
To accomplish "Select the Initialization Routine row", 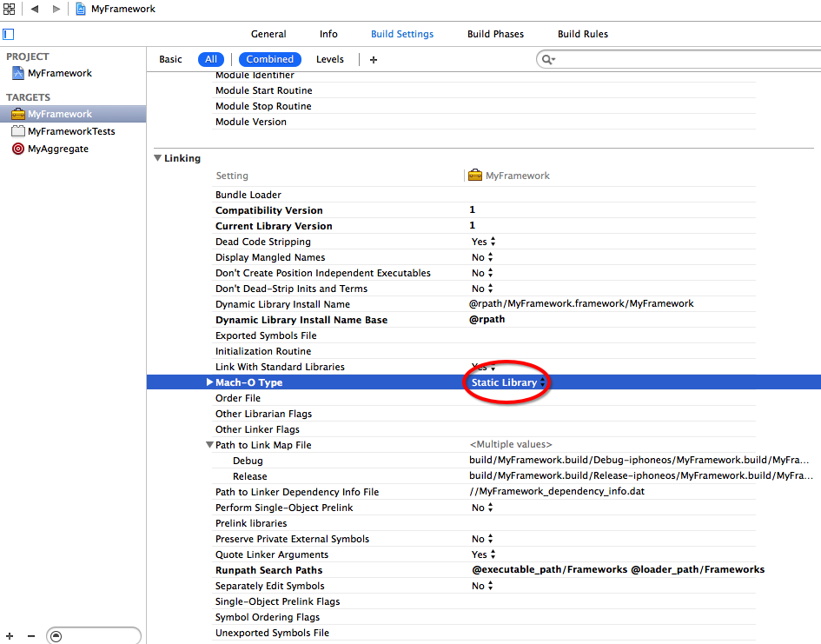I will pos(485,351).
